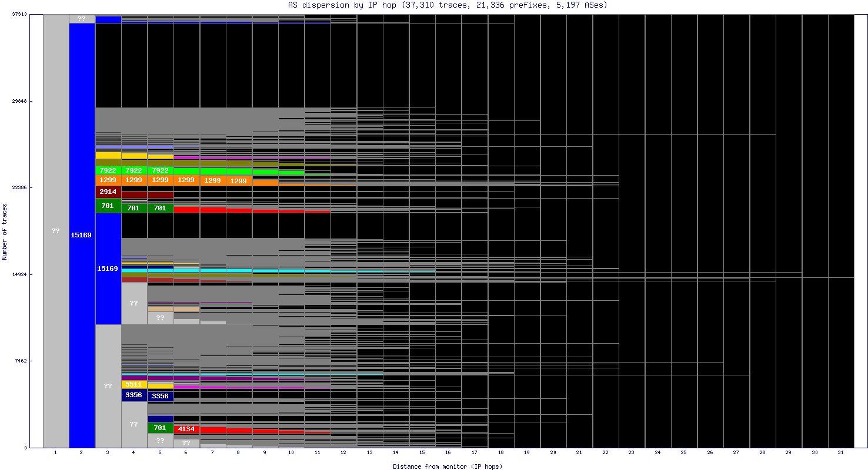
Task: Select hop number 16 on the x-axis
Action: (448, 452)
